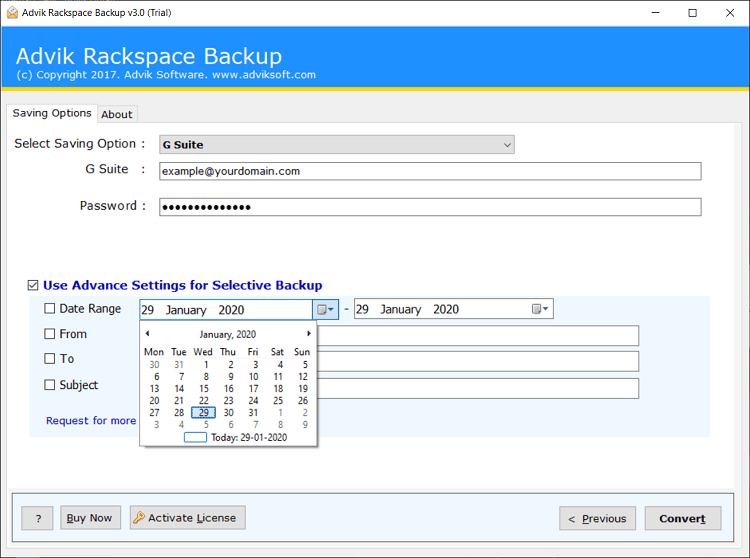Pick January 15 in the calendar
Screen dimensions: 750x558
(204, 389)
